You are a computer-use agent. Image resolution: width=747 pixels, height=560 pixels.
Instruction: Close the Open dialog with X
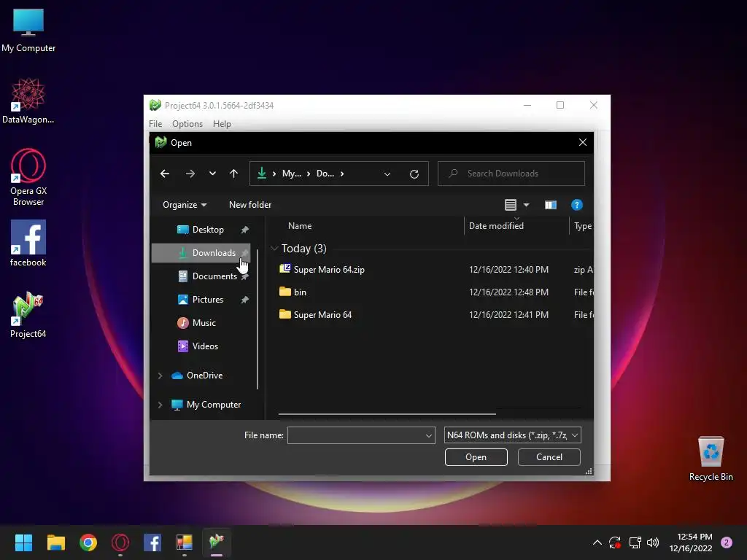click(x=582, y=142)
